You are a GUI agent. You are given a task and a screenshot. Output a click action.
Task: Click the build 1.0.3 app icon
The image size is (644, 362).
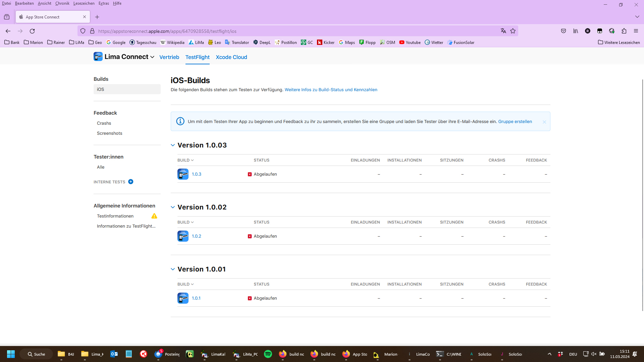click(183, 174)
